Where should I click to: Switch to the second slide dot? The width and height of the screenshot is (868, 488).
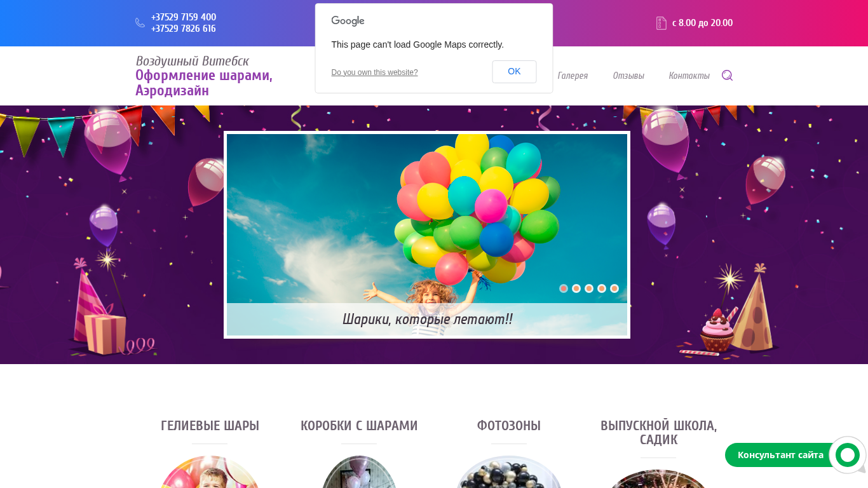coord(576,288)
